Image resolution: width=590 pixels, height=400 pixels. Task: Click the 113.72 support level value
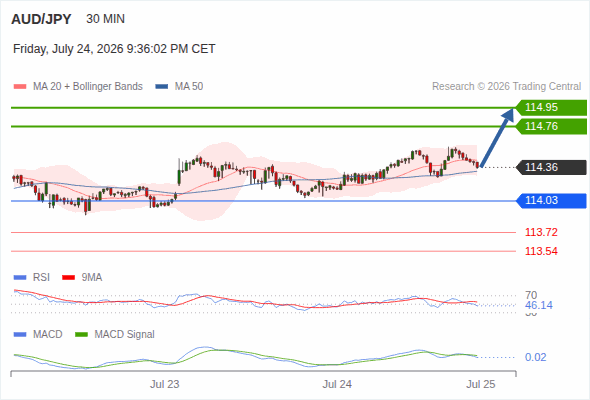[x=541, y=233]
